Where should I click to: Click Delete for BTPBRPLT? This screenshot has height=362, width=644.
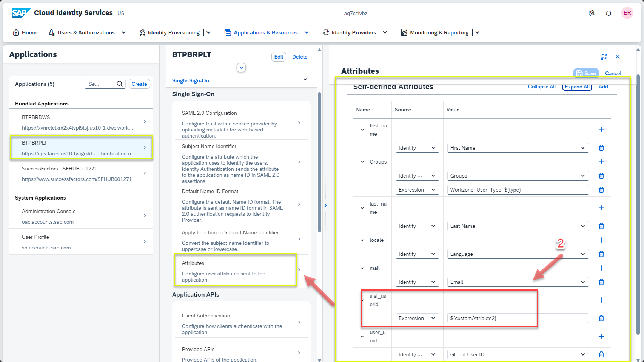tap(300, 57)
